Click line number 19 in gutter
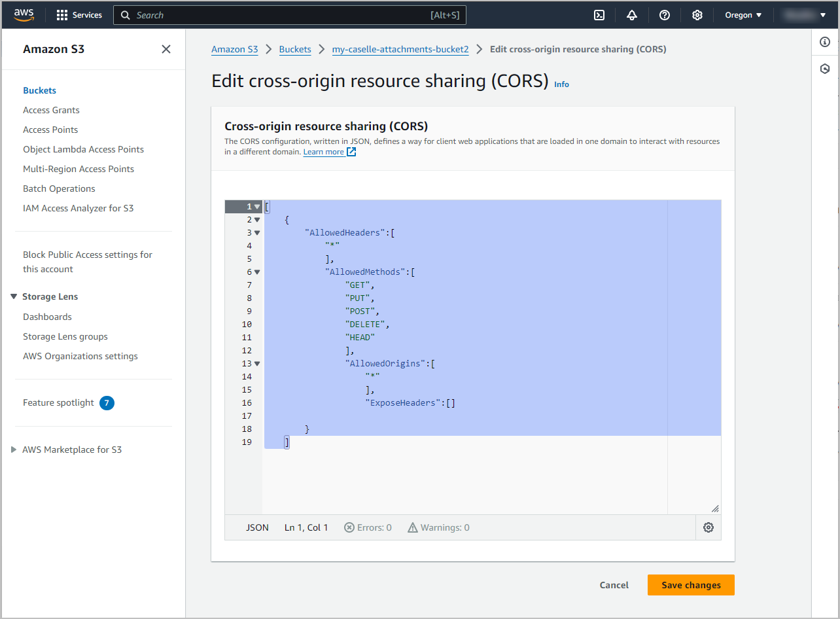 click(x=247, y=442)
